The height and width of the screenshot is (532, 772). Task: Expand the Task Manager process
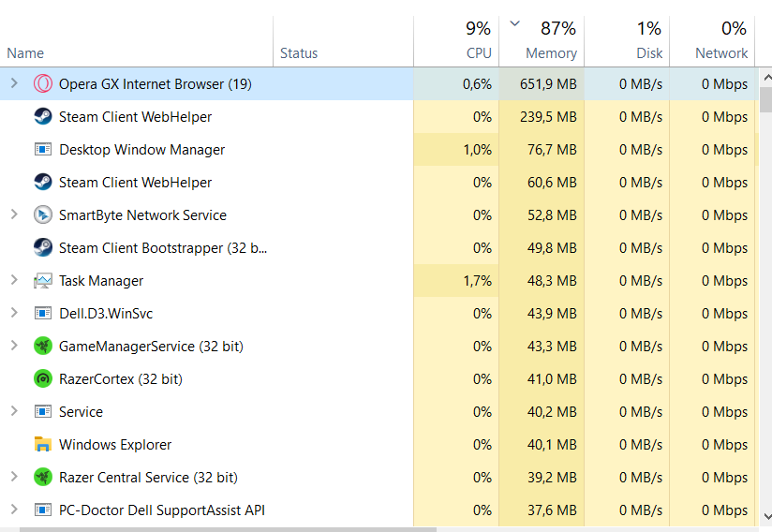point(14,280)
